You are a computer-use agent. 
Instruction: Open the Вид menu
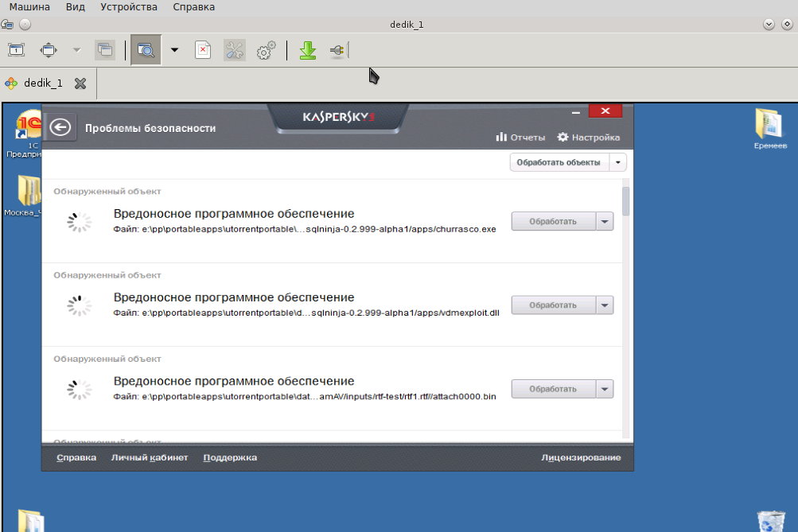[76, 7]
